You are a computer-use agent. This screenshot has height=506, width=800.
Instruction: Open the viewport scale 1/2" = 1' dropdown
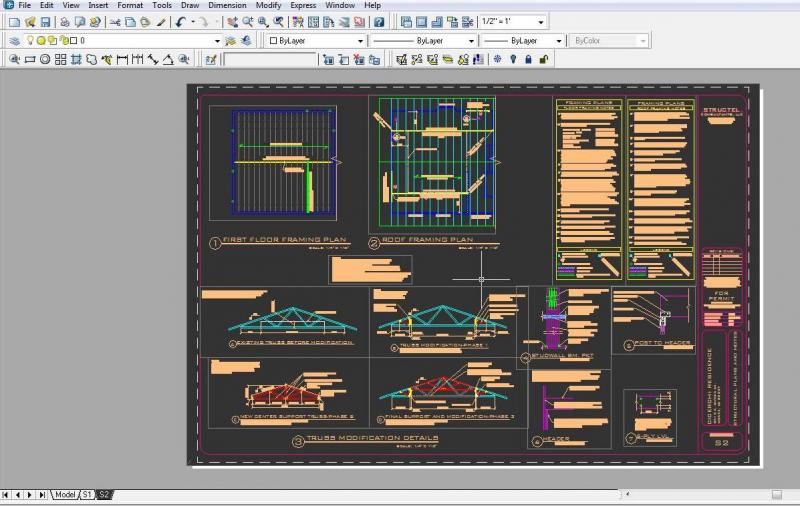point(541,22)
